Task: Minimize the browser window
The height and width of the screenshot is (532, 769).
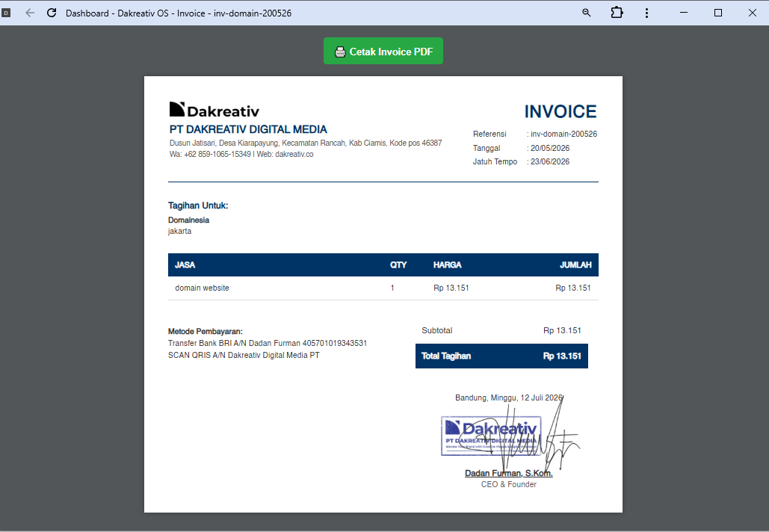Action: pos(684,13)
